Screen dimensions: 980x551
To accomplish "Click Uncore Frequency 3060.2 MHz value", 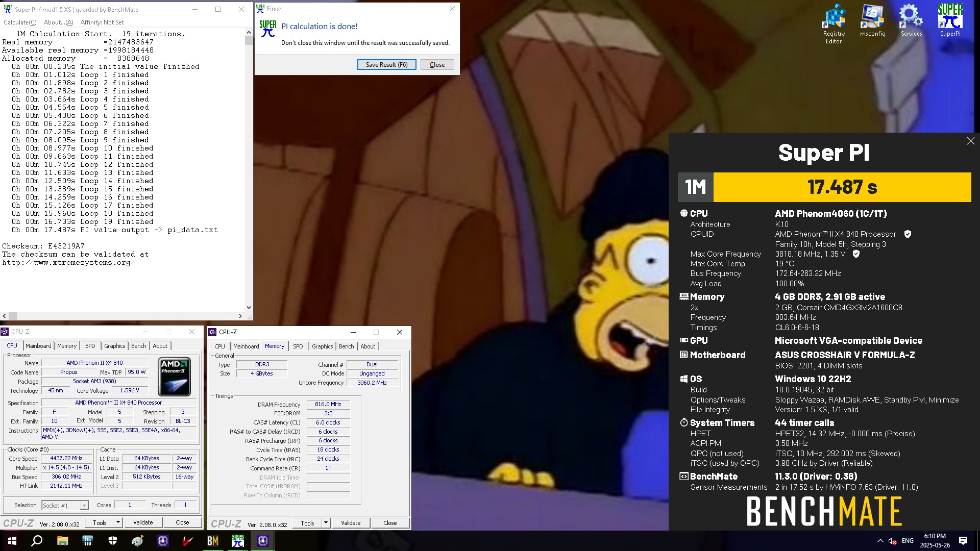I will click(x=372, y=383).
